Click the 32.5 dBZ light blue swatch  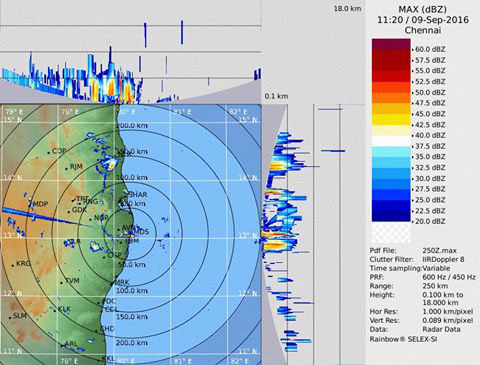pos(391,162)
